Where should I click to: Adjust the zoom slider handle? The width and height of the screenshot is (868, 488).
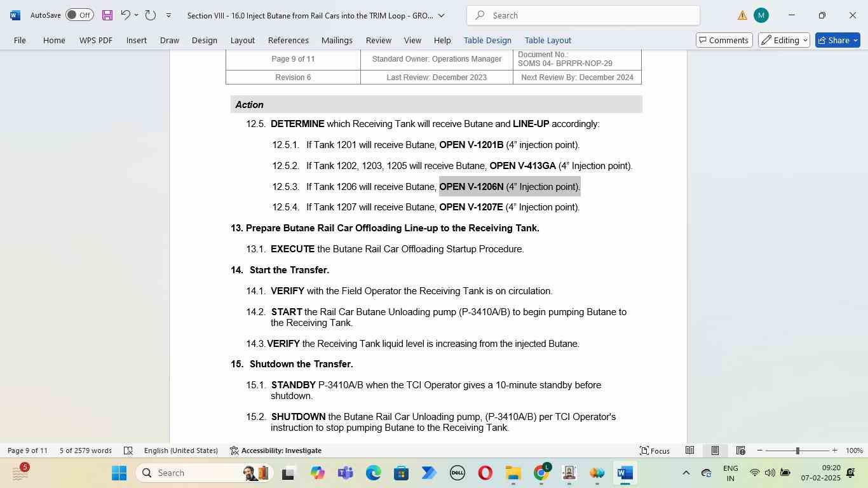(x=797, y=451)
